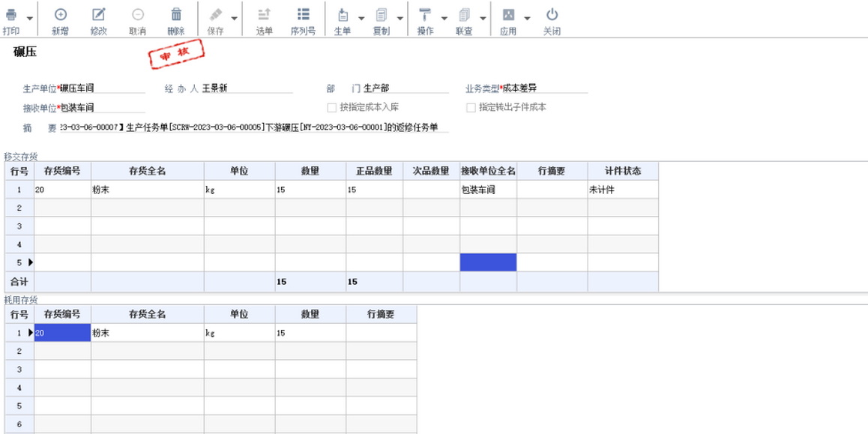The image size is (868, 434).
Task: Open the dropdown arrow next to 复制
Action: (400, 18)
